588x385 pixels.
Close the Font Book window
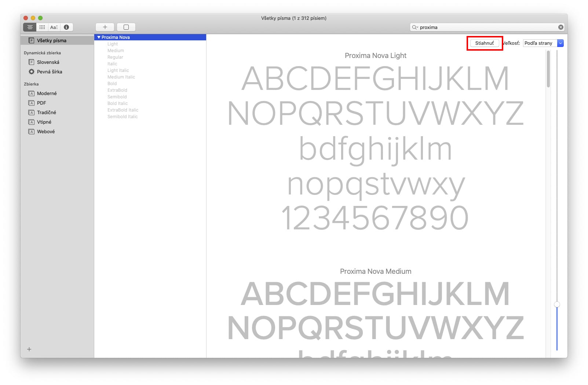click(x=26, y=18)
